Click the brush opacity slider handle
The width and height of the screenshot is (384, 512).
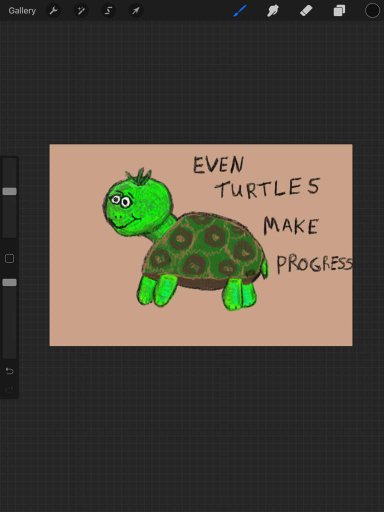click(x=9, y=283)
